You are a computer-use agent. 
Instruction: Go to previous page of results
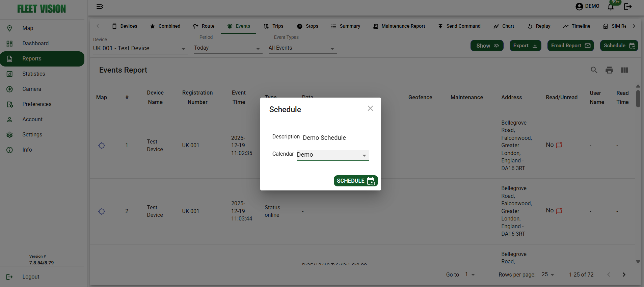(x=609, y=275)
